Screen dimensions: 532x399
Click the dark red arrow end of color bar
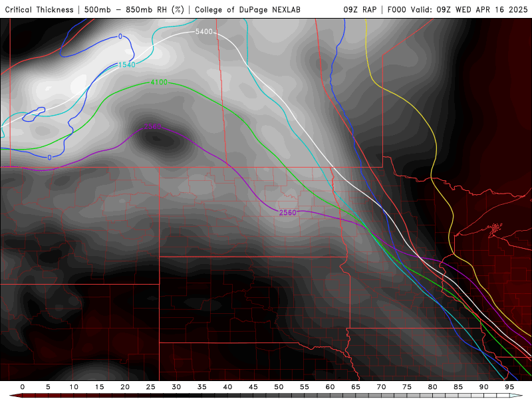(x=15, y=396)
